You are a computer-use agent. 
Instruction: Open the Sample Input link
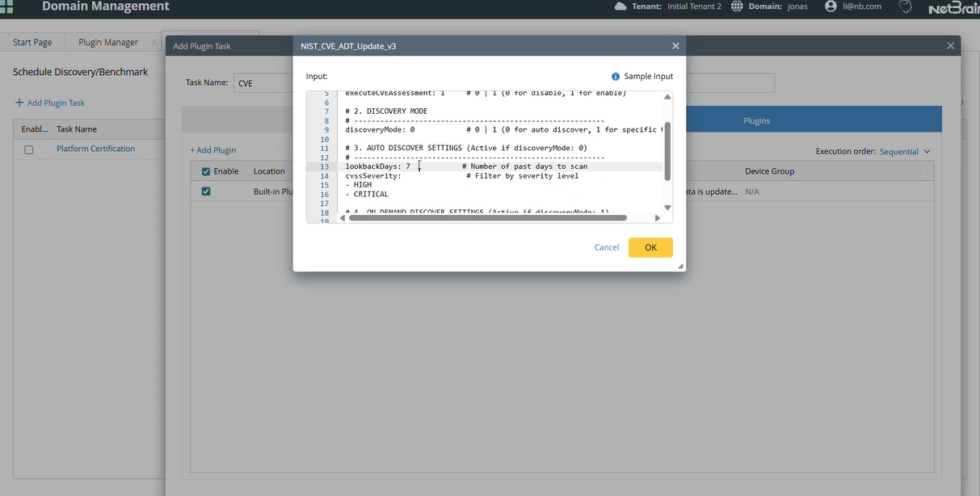tap(649, 77)
